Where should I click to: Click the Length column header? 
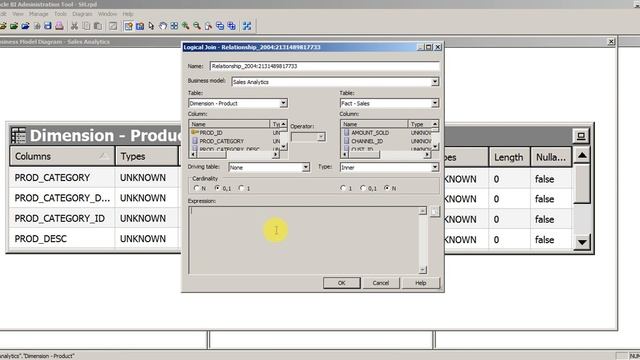tap(509, 157)
